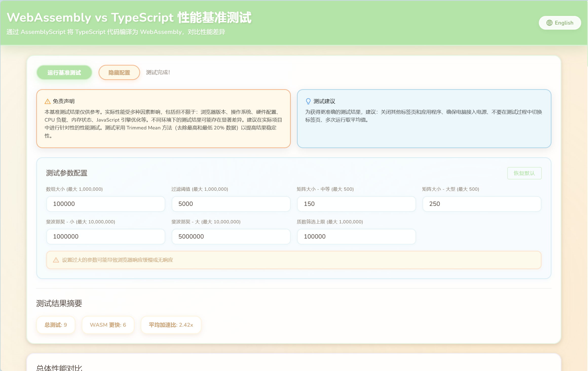This screenshot has height=371, width=588.
Task: Click the WASM 更快: 6 summary badge
Action: [108, 325]
